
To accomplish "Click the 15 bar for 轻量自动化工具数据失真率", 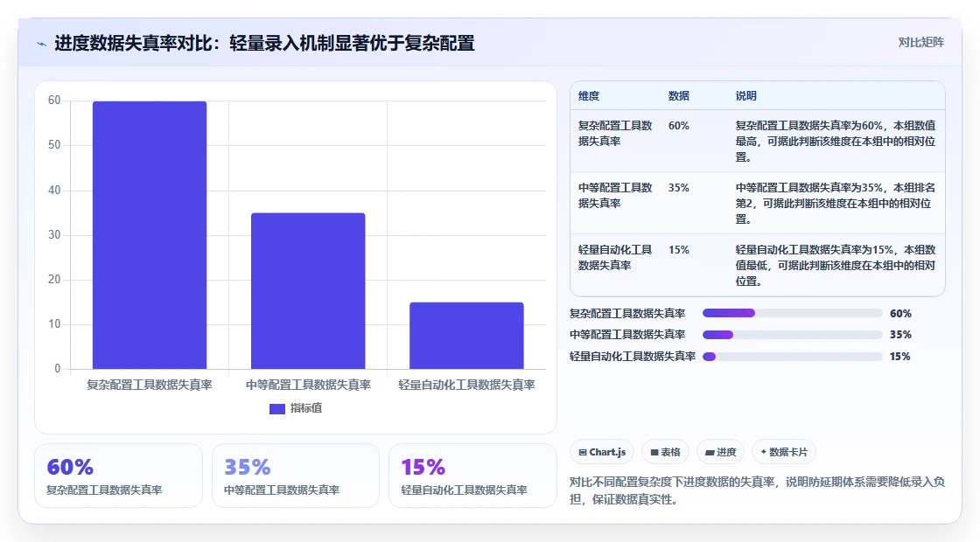I will click(x=466, y=336).
